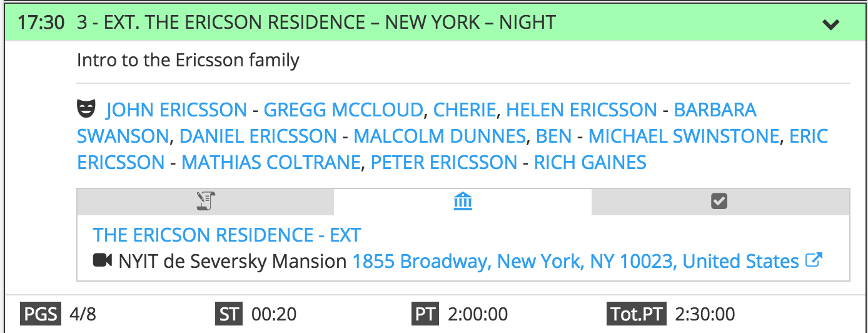Open JOHN ERICSSON character link
Image resolution: width=868 pixels, height=333 pixels.
(x=176, y=110)
